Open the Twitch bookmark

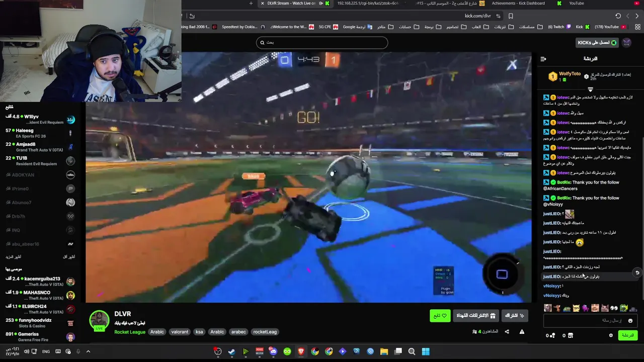(559, 27)
